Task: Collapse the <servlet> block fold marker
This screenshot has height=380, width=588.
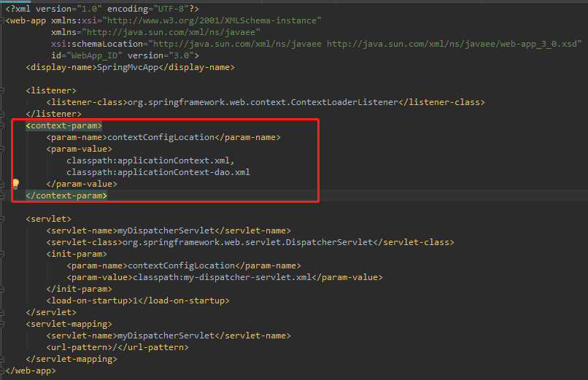Action: pyautogui.click(x=2, y=219)
